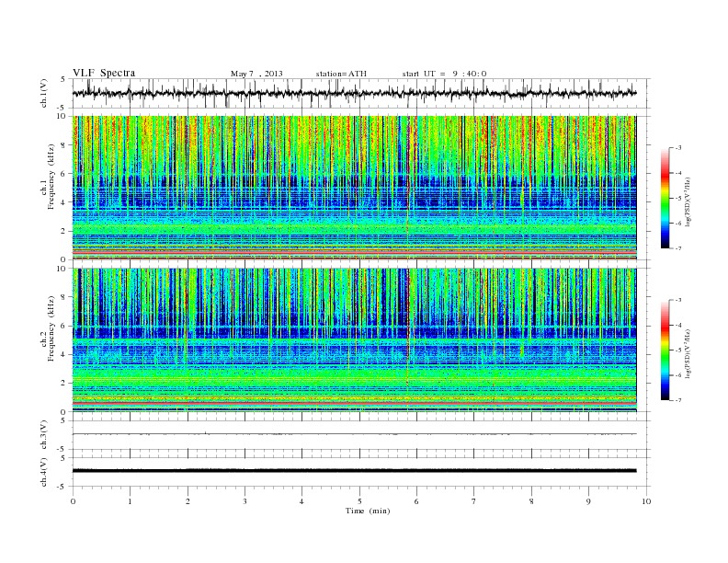Click the time axis tick label "3"
The width and height of the screenshot is (728, 563).
[245, 501]
